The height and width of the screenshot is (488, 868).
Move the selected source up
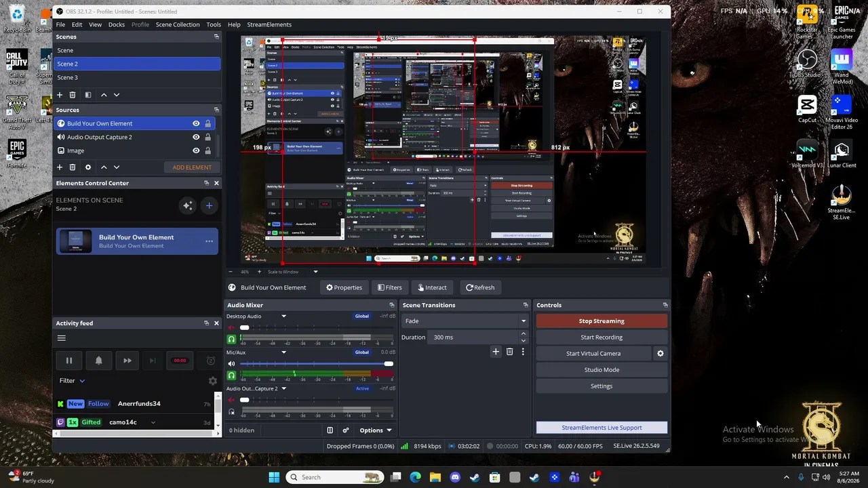coord(104,167)
